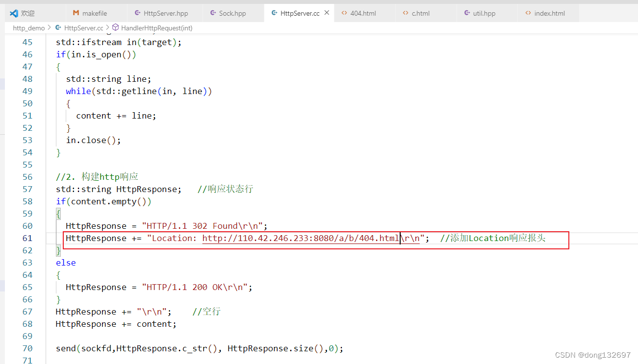Screen dimensions: 638x364
Task: Follow the http://110.42.246.233:8080/a/b/404.html link in code
Action: 301,238
